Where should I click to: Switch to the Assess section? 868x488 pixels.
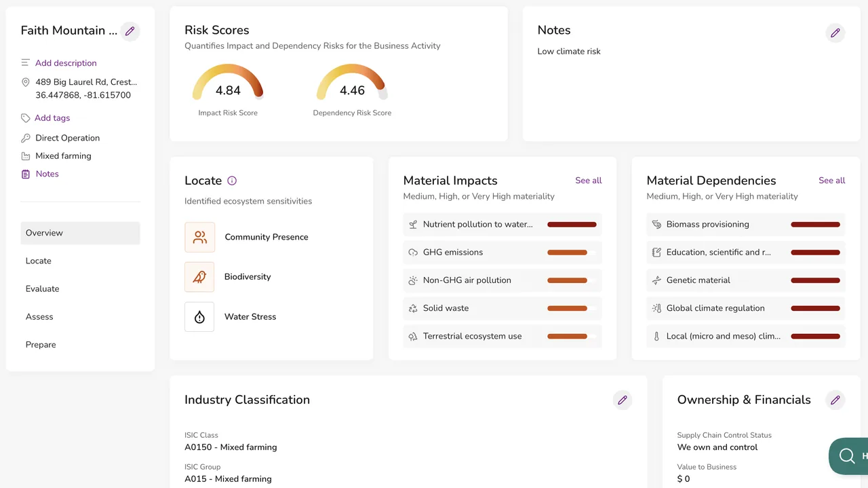coord(80,317)
